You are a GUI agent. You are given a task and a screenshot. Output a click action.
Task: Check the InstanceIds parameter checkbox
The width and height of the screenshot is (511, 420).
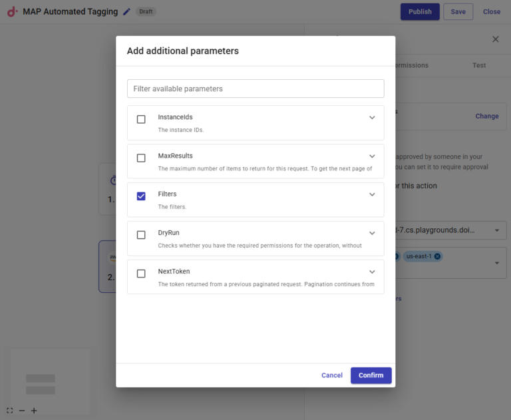click(141, 120)
